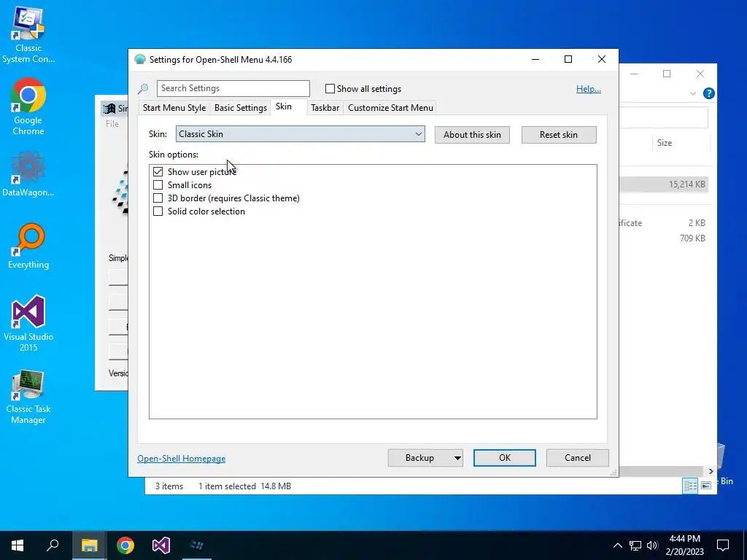747x560 pixels.
Task: Select the 15,214 KB file row in Explorer
Action: coord(664,184)
